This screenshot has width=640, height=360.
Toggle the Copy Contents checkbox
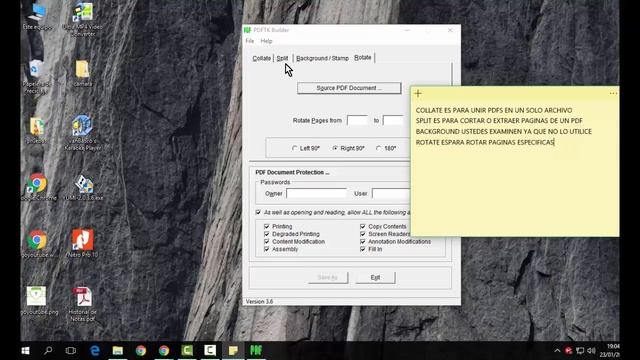point(363,227)
